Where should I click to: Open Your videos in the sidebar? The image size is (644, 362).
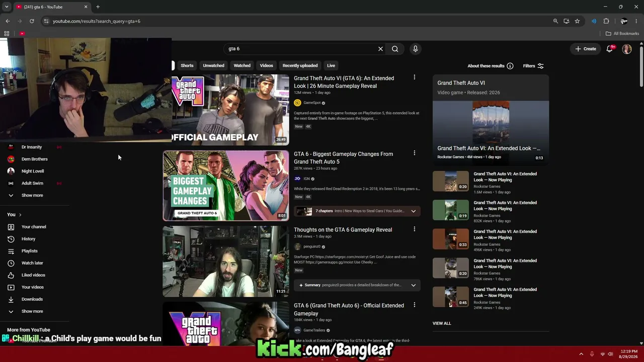click(33, 287)
